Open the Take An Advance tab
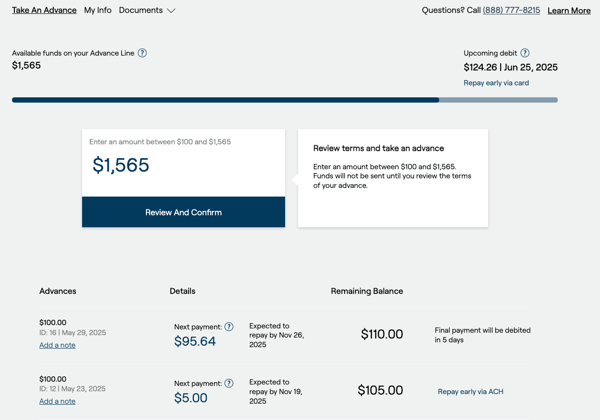Screen dimensions: 600x420 point(44,10)
